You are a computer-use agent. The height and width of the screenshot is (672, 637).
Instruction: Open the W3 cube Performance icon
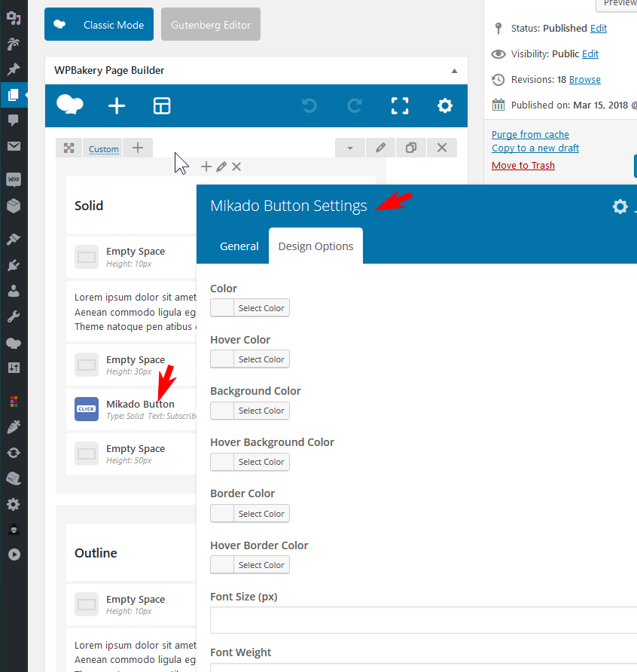14,478
